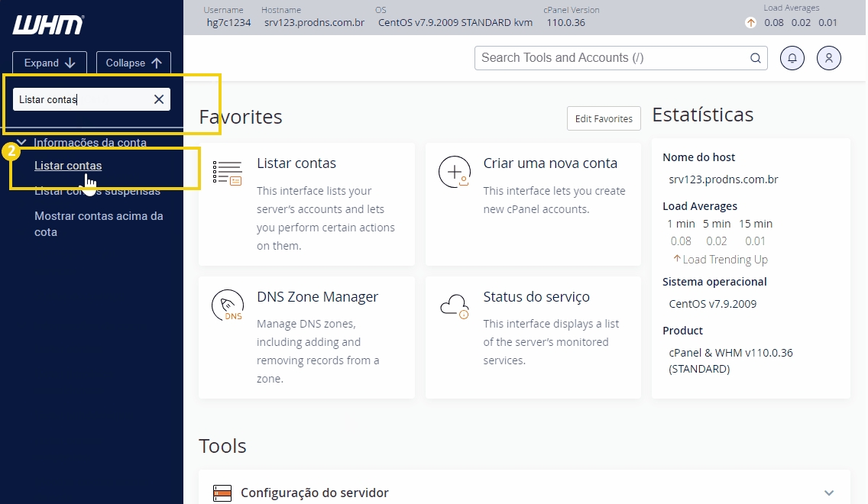
Task: Open the notifications bell icon
Action: pos(792,57)
